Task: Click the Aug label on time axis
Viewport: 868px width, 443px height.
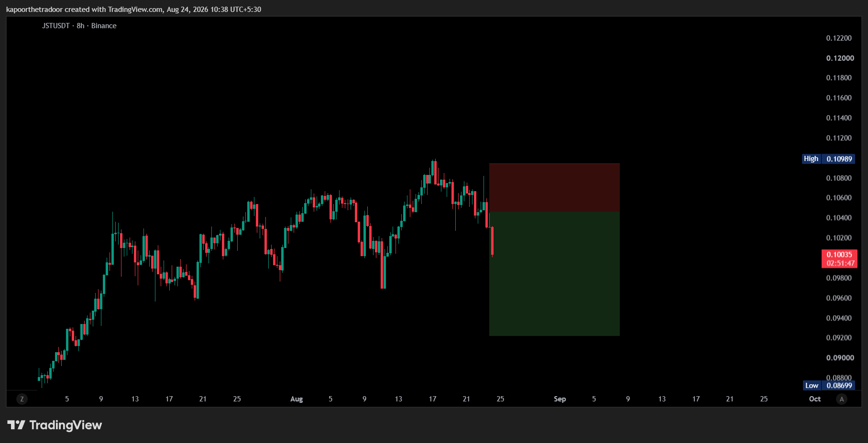Action: [x=297, y=399]
